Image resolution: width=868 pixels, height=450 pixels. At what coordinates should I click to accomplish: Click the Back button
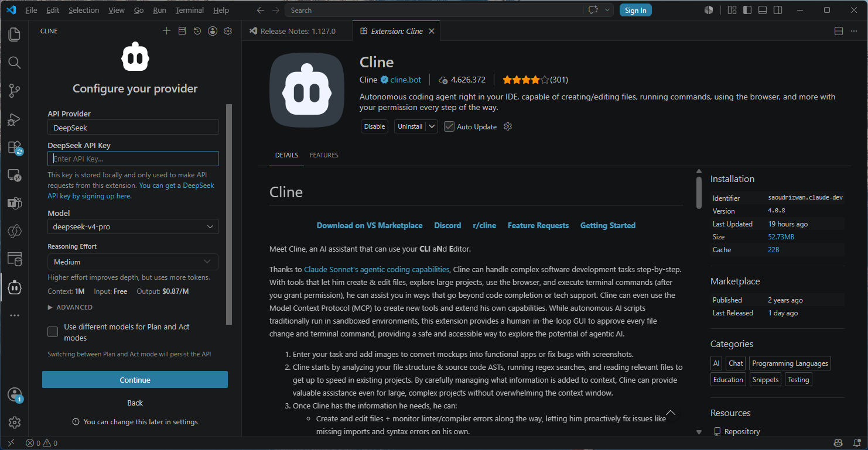coord(135,403)
